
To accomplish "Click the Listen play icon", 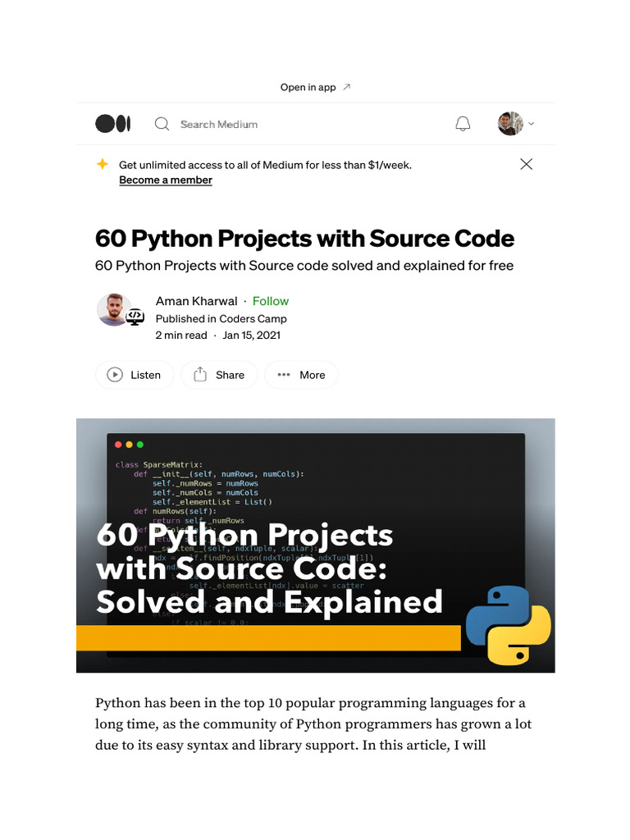I will pyautogui.click(x=115, y=375).
